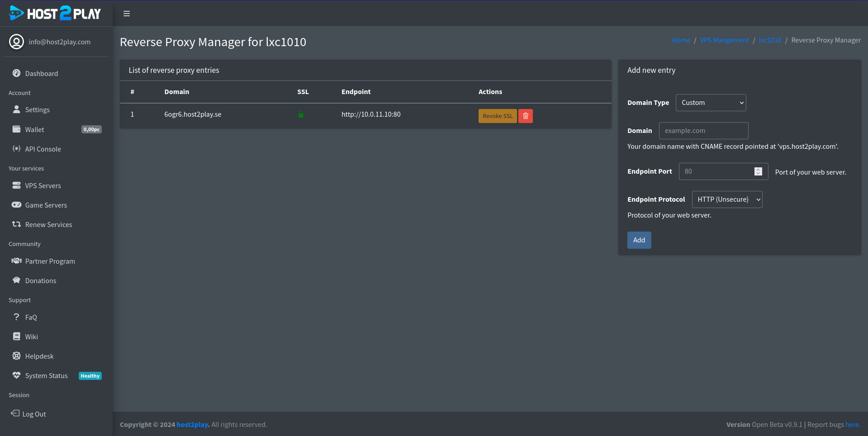Open VPS Mangement breadcrumb link
Image resolution: width=868 pixels, height=436 pixels.
click(724, 40)
